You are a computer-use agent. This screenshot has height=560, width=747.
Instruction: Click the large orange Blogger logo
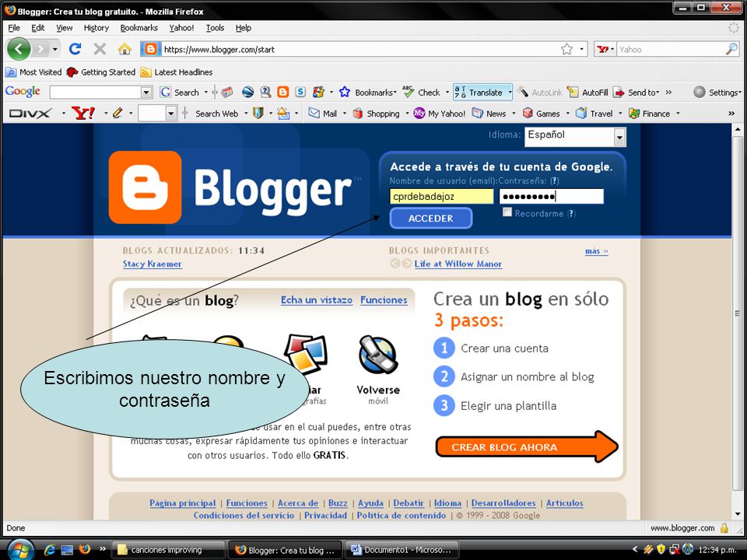(145, 187)
